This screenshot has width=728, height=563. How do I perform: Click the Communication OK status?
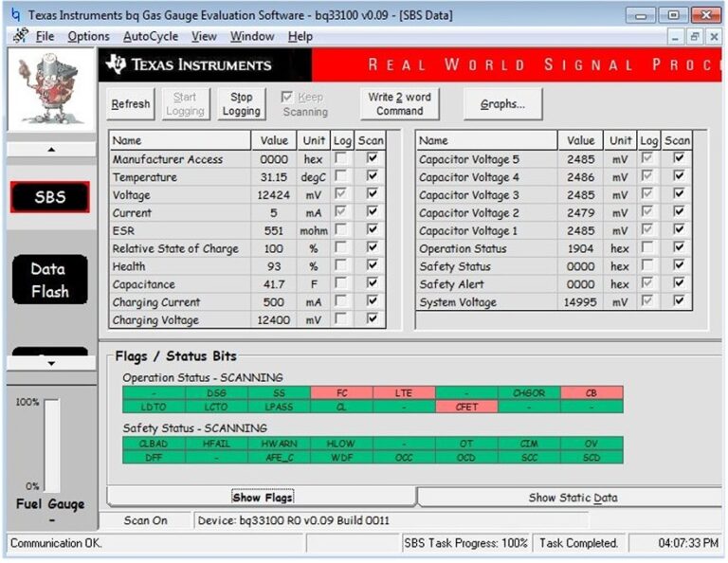tap(56, 542)
